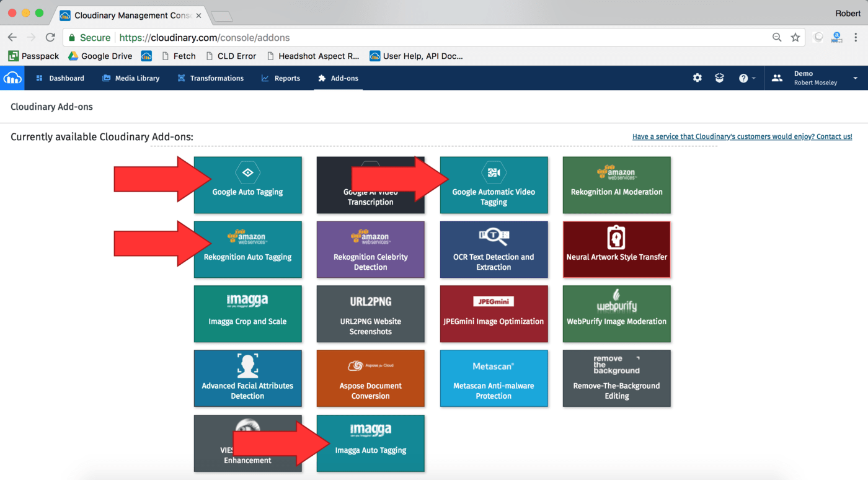Screen dimensions: 868x480
Task: Click the Google Automatic Video Tagging icon
Action: click(494, 172)
